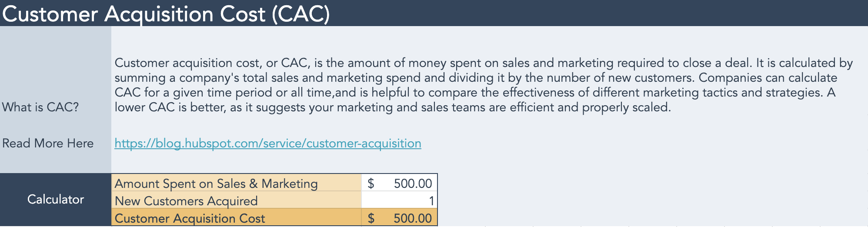Select the dark "Calculator" section cell
Viewport: 868px width, 227px height.
tap(55, 199)
